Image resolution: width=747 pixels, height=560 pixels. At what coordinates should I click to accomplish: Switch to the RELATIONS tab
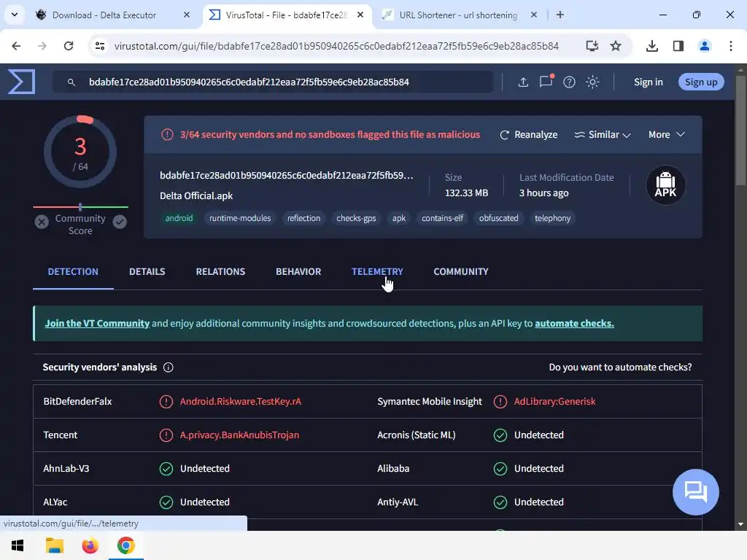[220, 272]
